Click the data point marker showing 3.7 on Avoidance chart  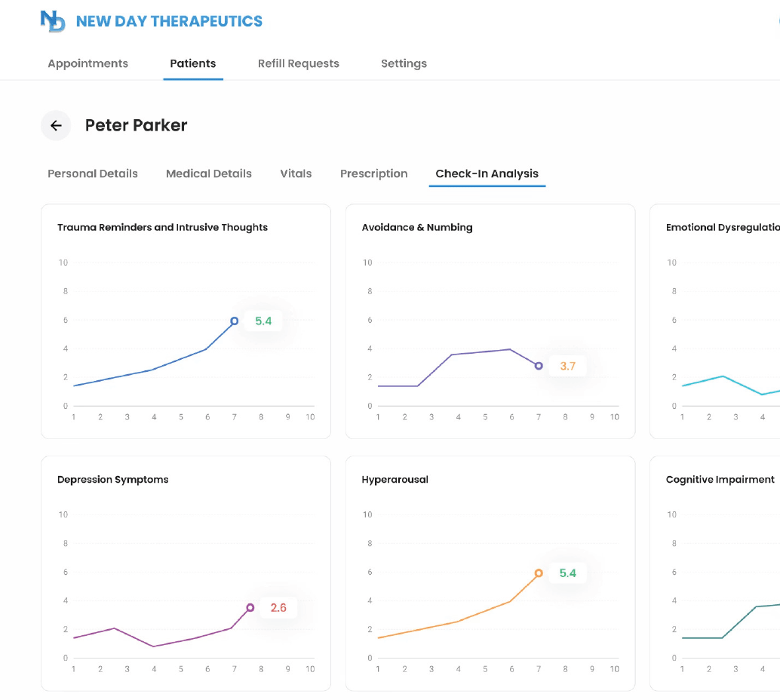click(x=538, y=366)
